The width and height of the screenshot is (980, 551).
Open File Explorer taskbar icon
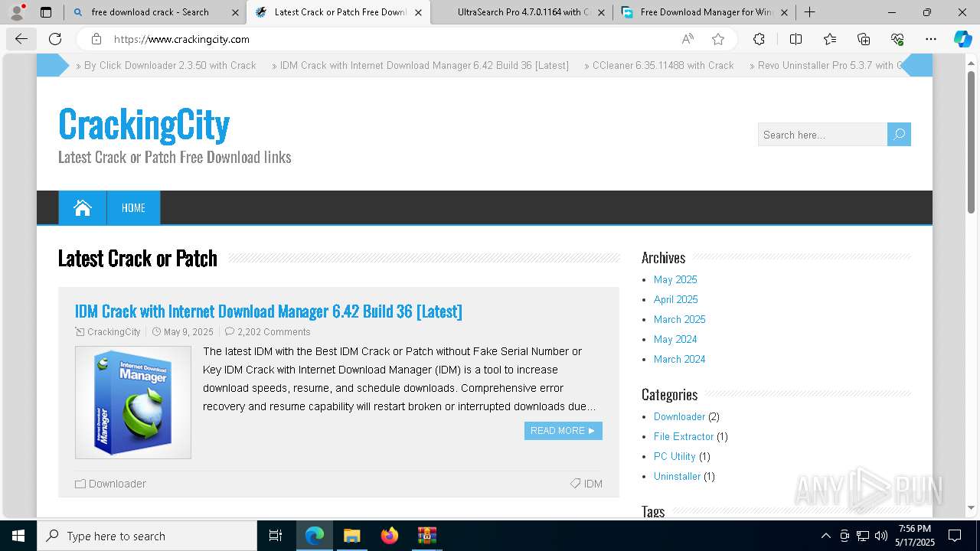351,536
